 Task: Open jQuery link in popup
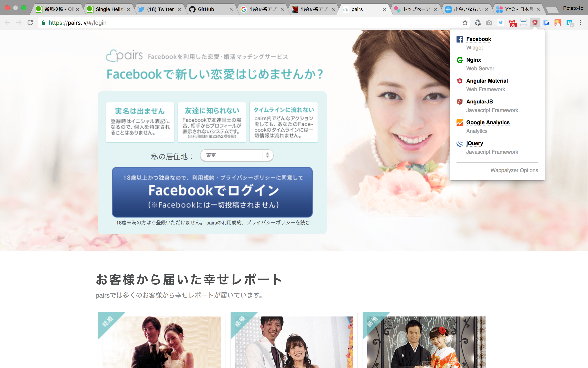(474, 143)
